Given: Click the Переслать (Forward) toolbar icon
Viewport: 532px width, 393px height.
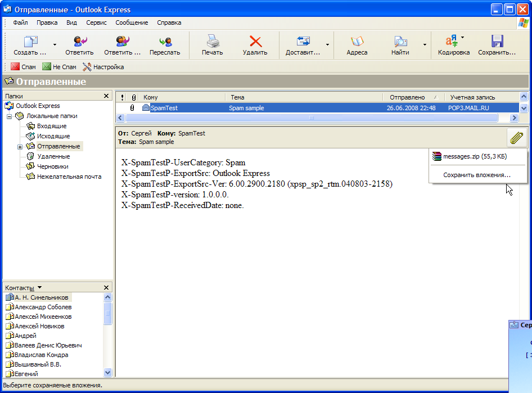Looking at the screenshot, I should click(x=165, y=42).
